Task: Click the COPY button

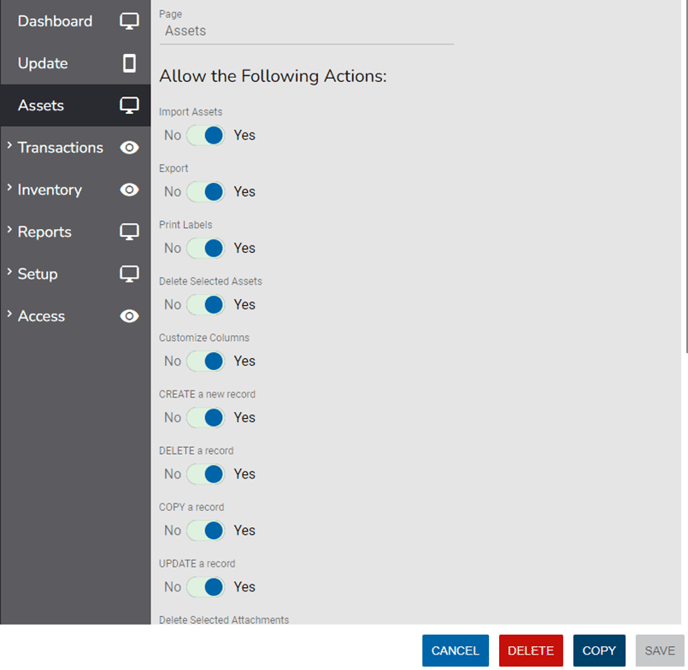Action: 599,650
